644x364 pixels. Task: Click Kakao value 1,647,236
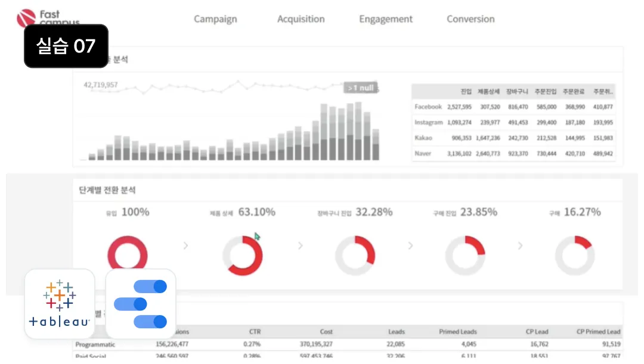(488, 138)
